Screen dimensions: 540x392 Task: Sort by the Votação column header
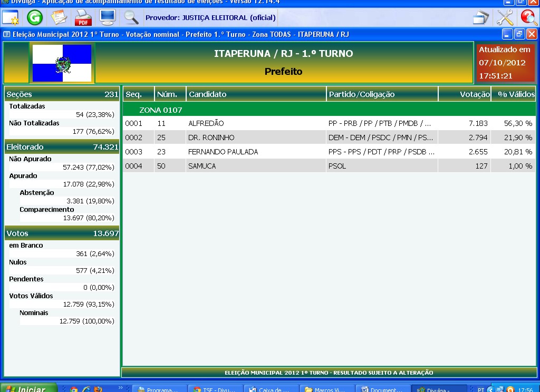tap(464, 94)
